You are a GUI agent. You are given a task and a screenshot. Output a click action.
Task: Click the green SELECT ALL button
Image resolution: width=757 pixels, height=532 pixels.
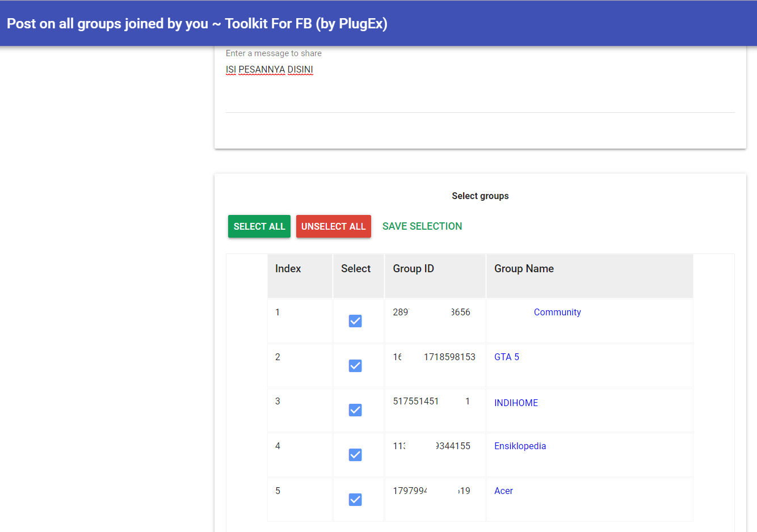[259, 226]
